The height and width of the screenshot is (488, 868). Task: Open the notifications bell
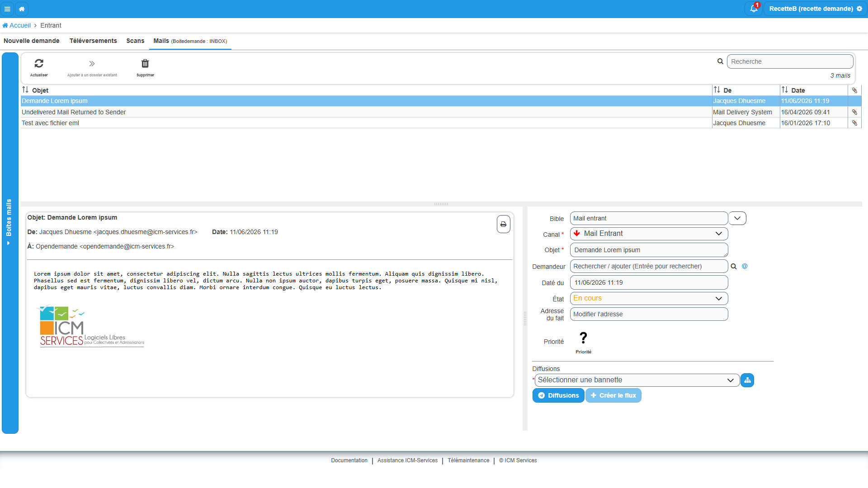tap(754, 9)
